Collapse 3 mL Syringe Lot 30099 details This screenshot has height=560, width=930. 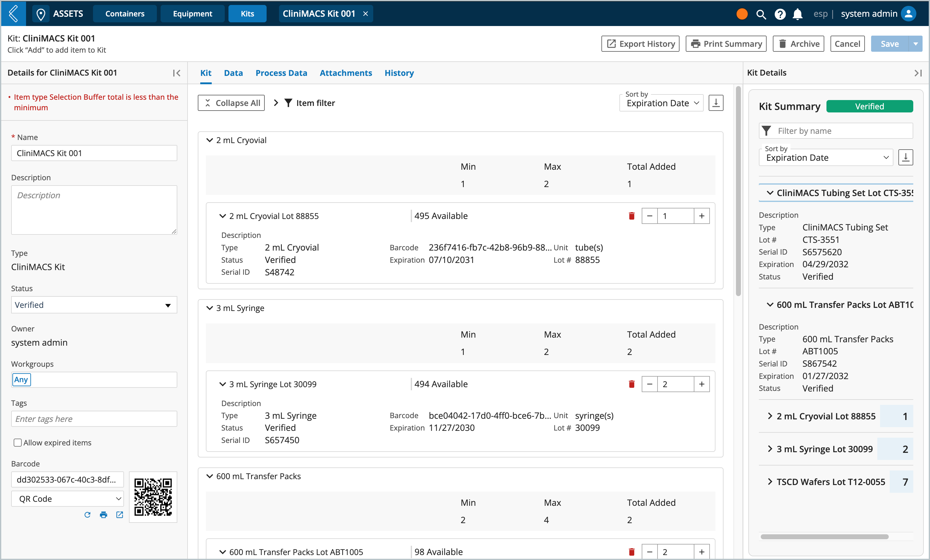[x=223, y=384]
